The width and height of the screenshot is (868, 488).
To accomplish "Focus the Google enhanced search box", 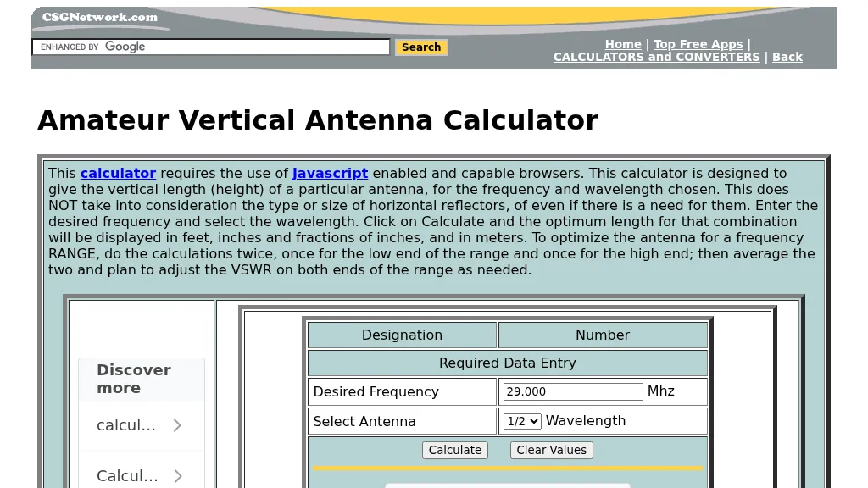I will pyautogui.click(x=211, y=47).
